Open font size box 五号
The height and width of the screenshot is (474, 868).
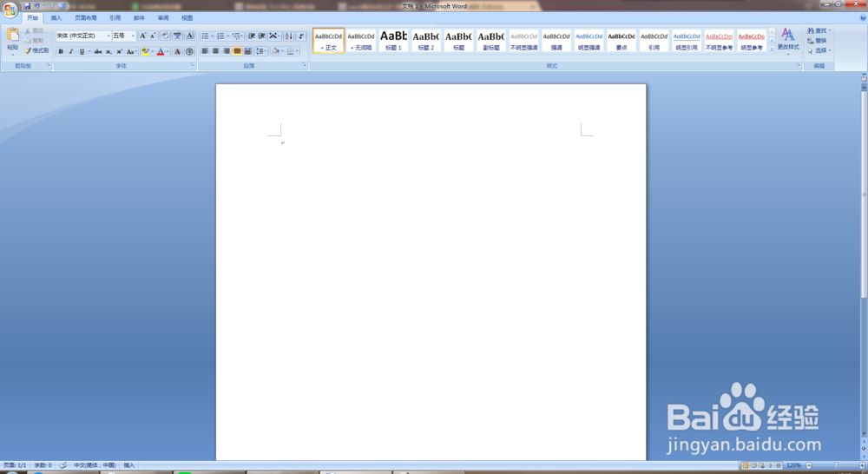(124, 36)
